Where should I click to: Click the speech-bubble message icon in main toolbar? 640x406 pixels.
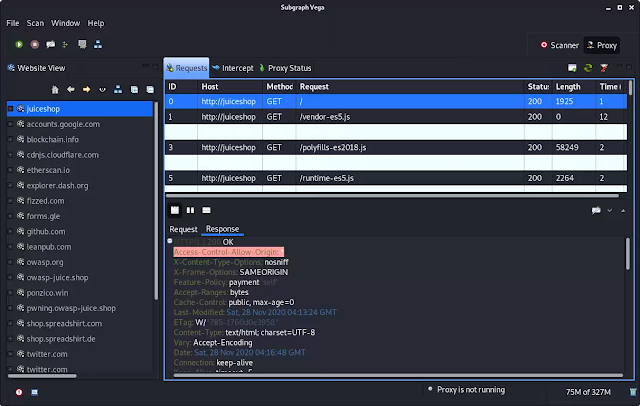pyautogui.click(x=50, y=44)
